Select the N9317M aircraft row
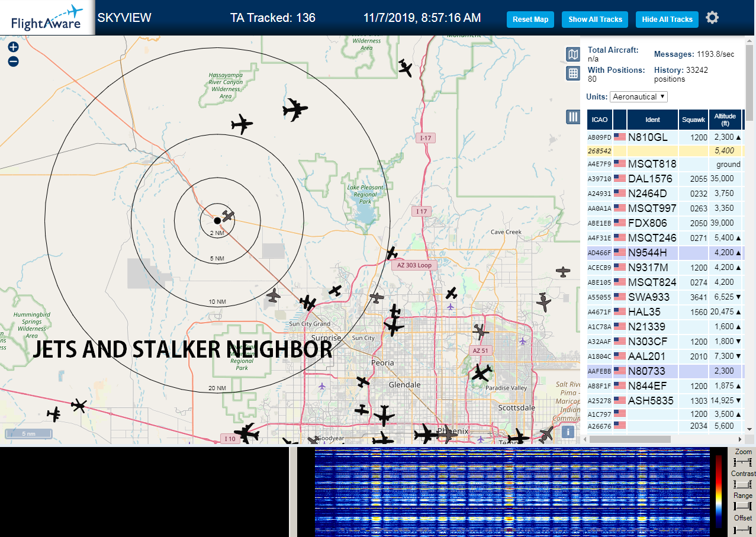756x537 pixels. pyautogui.click(x=665, y=267)
